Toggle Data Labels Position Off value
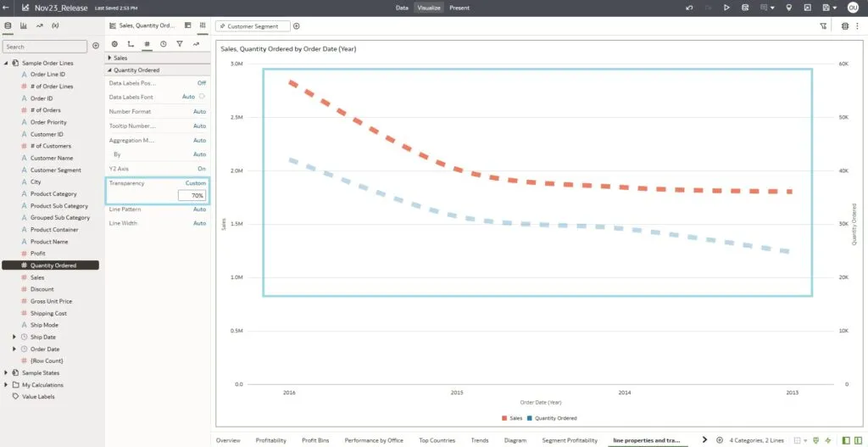 201,83
